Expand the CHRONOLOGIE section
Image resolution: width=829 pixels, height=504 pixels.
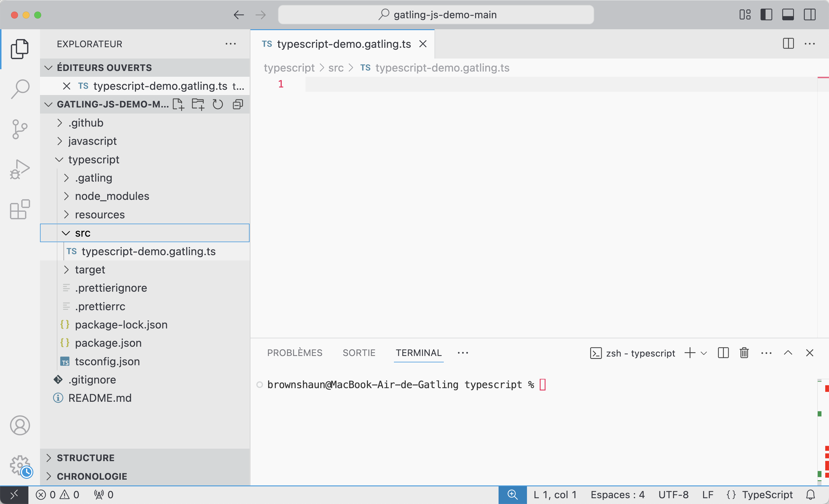(x=145, y=476)
